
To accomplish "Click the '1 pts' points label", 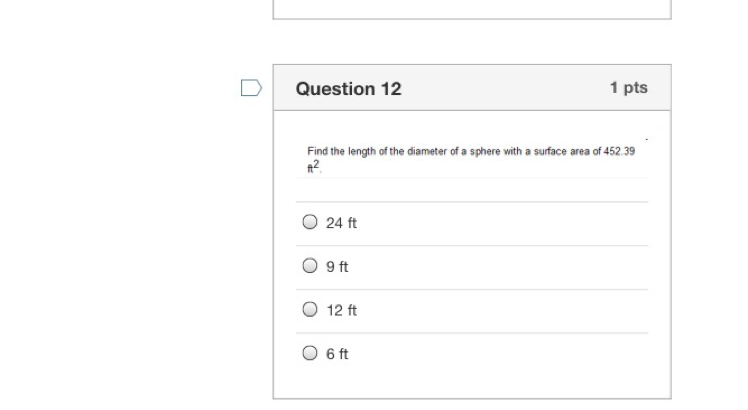I will (628, 88).
